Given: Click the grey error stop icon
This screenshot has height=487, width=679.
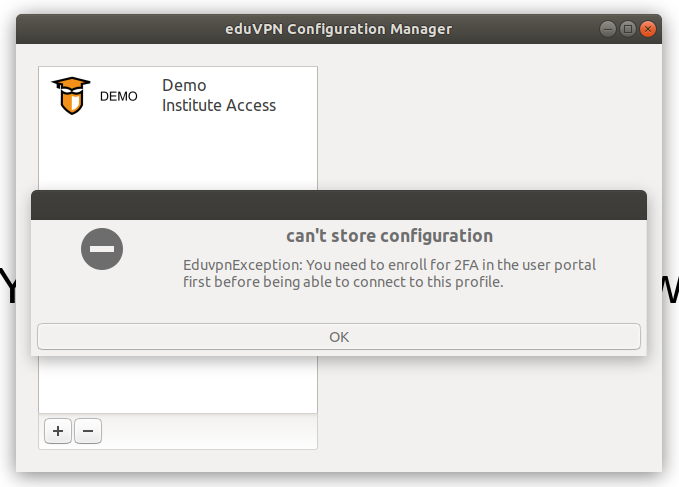Looking at the screenshot, I should [x=102, y=249].
